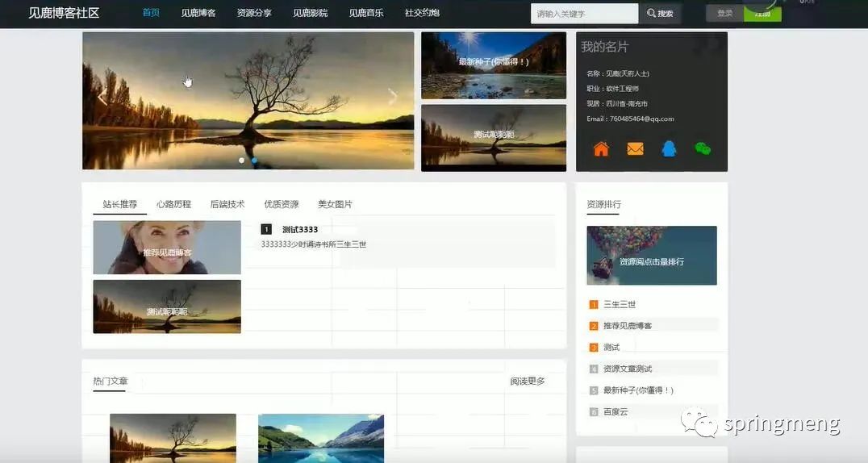Viewport: 868px width, 463px height.
Task: Open the green WeChat icon
Action: [703, 148]
